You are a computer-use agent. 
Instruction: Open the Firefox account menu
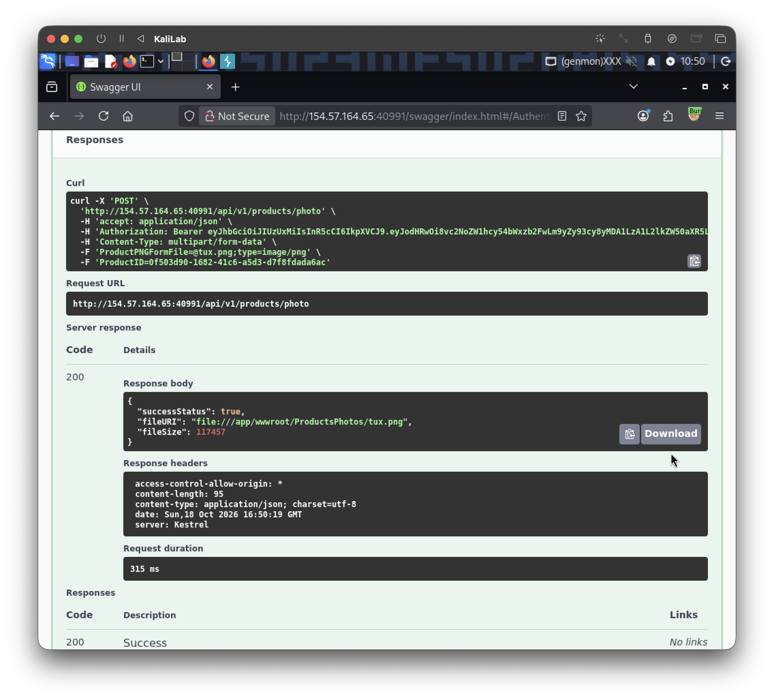pyautogui.click(x=643, y=116)
